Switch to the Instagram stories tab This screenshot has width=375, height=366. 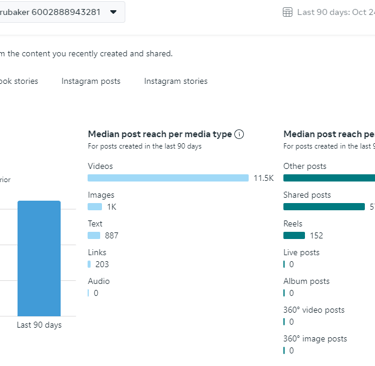176,81
